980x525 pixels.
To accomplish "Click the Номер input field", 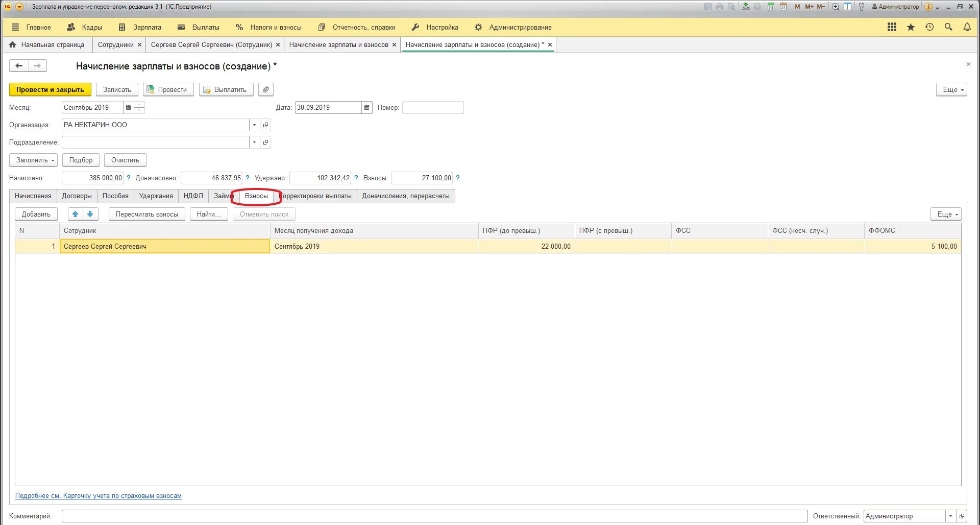I will click(x=433, y=107).
